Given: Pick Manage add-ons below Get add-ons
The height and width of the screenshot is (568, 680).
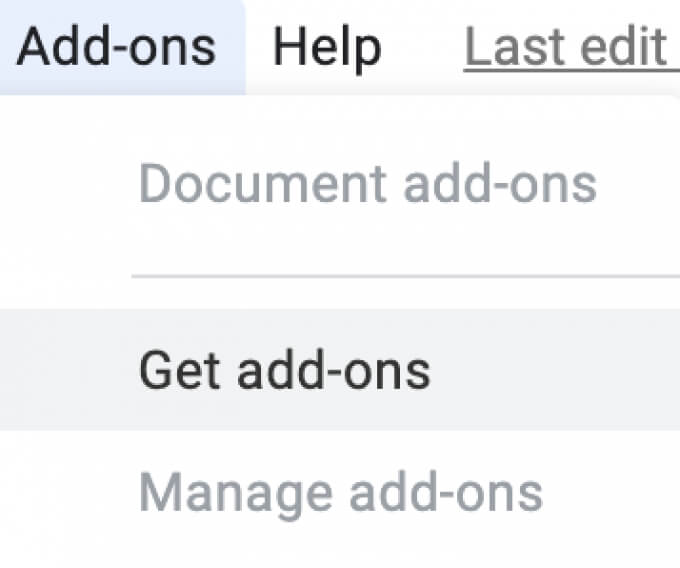Looking at the screenshot, I should [x=340, y=493].
